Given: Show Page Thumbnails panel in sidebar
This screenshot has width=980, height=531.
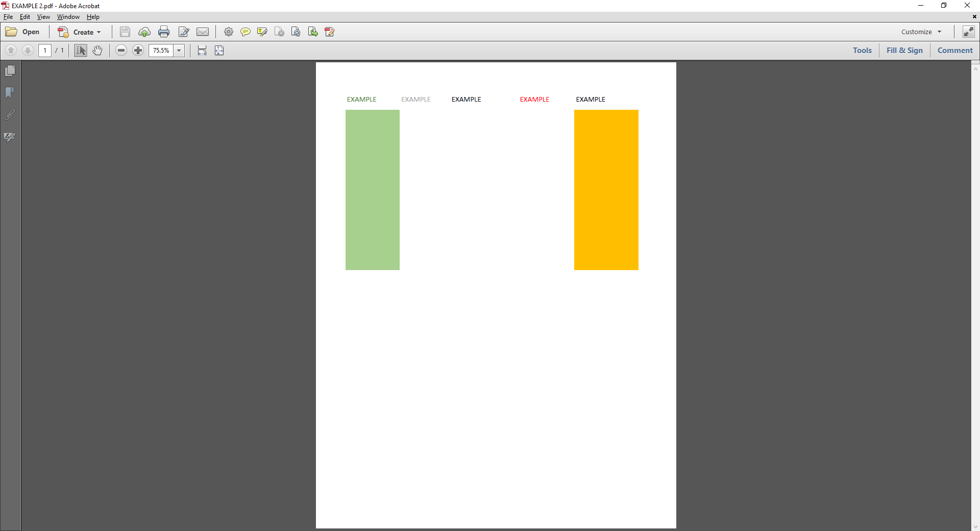Looking at the screenshot, I should click(10, 70).
